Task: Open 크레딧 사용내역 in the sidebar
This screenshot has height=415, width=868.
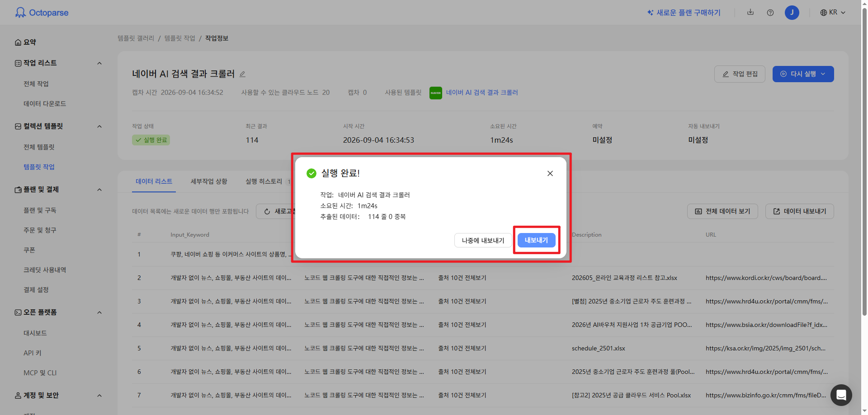Action: click(x=45, y=270)
